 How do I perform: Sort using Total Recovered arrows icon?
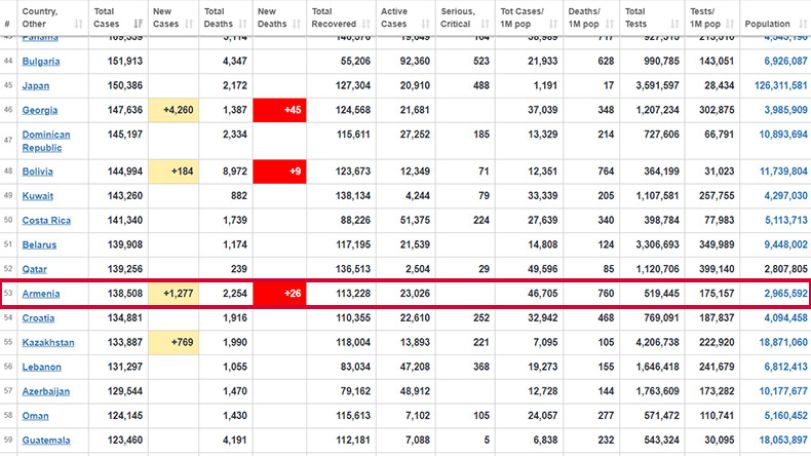click(x=366, y=24)
